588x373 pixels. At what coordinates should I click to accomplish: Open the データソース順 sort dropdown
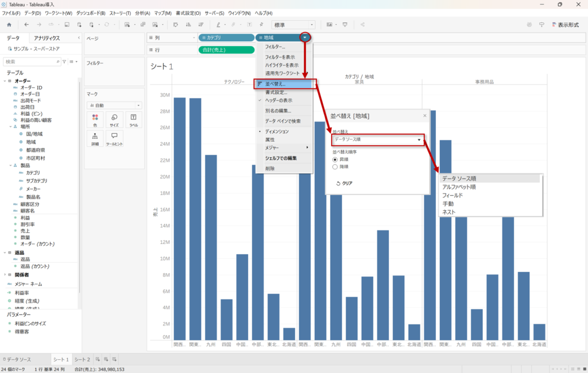coord(378,139)
